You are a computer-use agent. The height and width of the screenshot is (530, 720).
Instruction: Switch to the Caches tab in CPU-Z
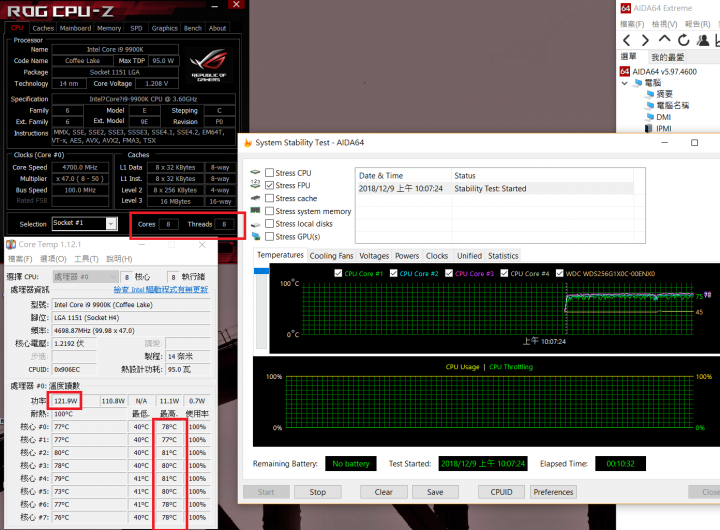point(43,28)
